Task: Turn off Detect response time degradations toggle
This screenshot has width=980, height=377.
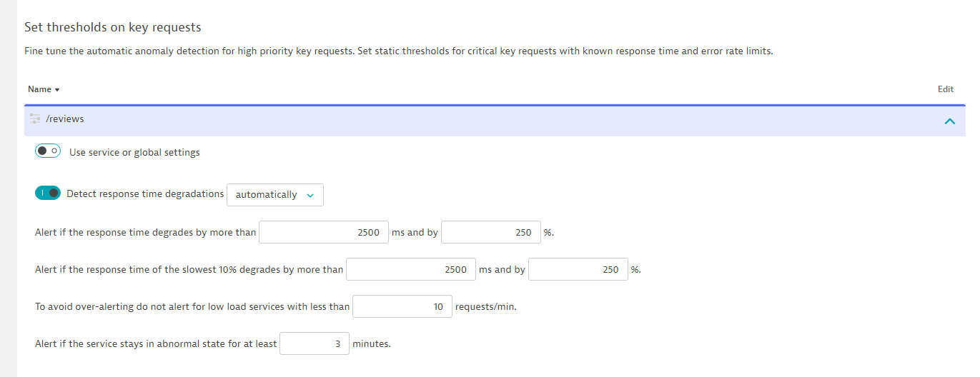Action: [x=48, y=193]
